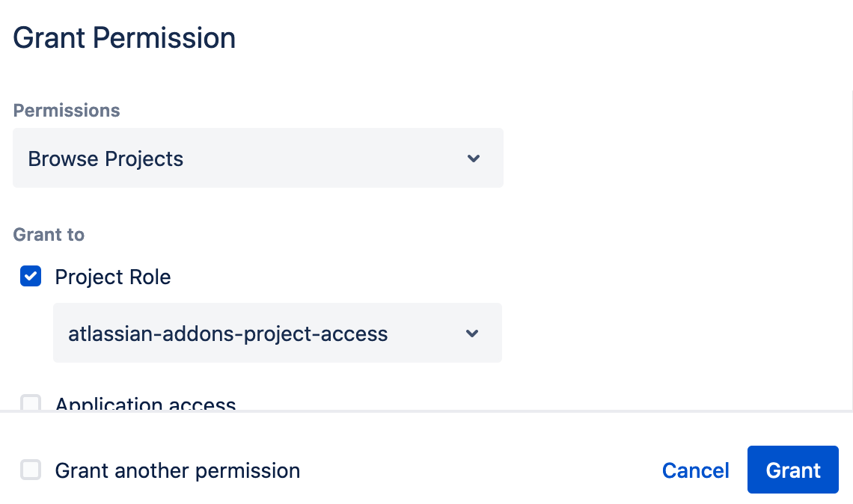Click the Grant Permission dialog title

[x=124, y=37]
